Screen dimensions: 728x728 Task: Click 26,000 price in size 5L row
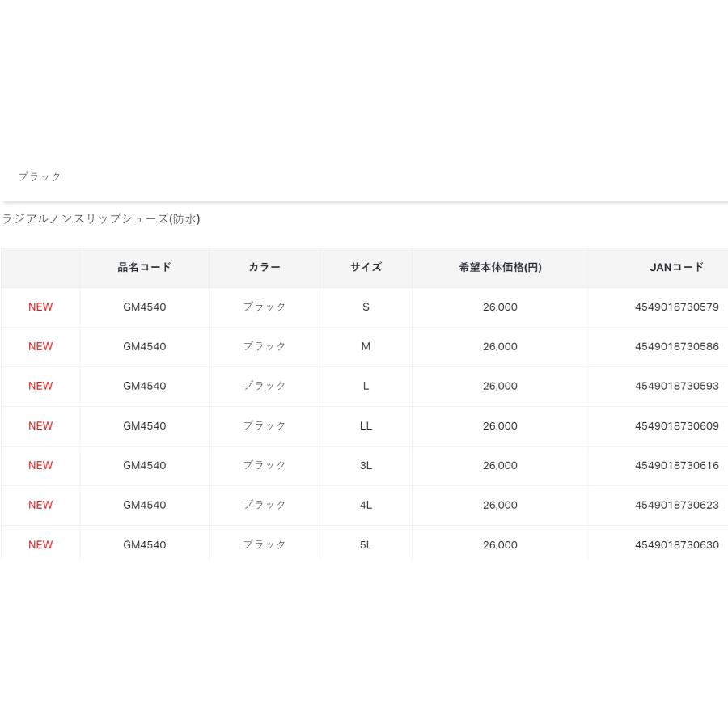[500, 544]
